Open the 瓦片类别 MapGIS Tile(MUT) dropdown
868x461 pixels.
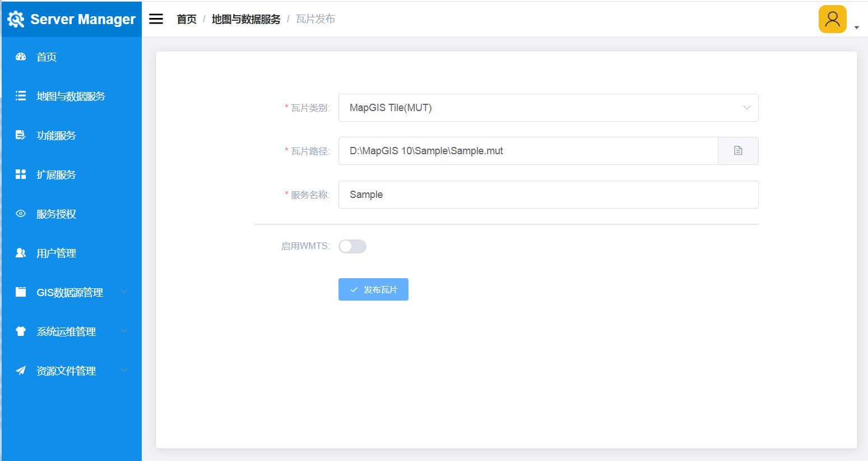point(548,108)
